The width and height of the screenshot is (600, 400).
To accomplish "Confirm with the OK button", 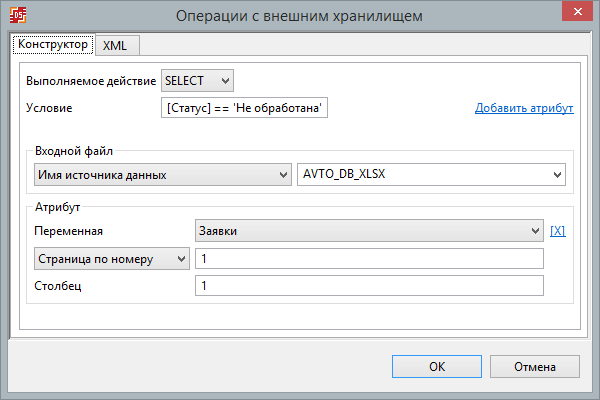I will (x=437, y=367).
